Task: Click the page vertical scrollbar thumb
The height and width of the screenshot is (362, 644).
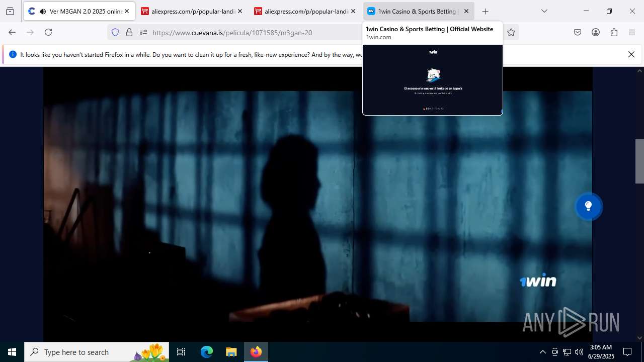Action: [x=639, y=161]
